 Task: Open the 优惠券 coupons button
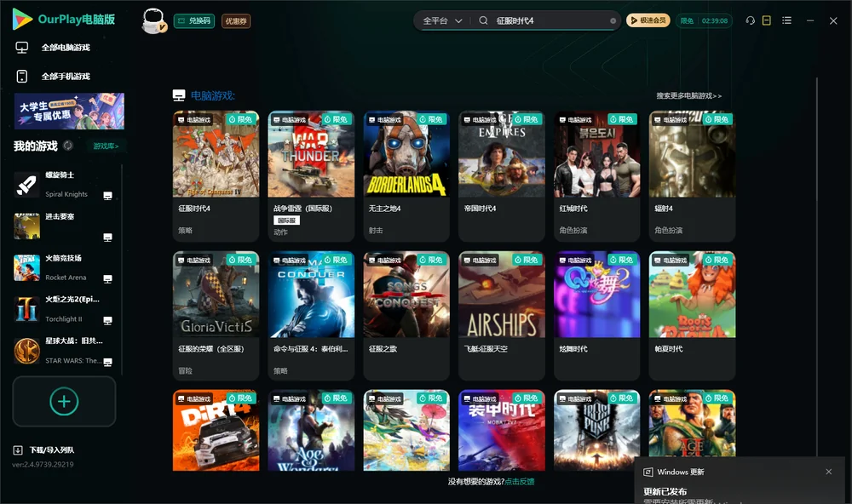[236, 21]
